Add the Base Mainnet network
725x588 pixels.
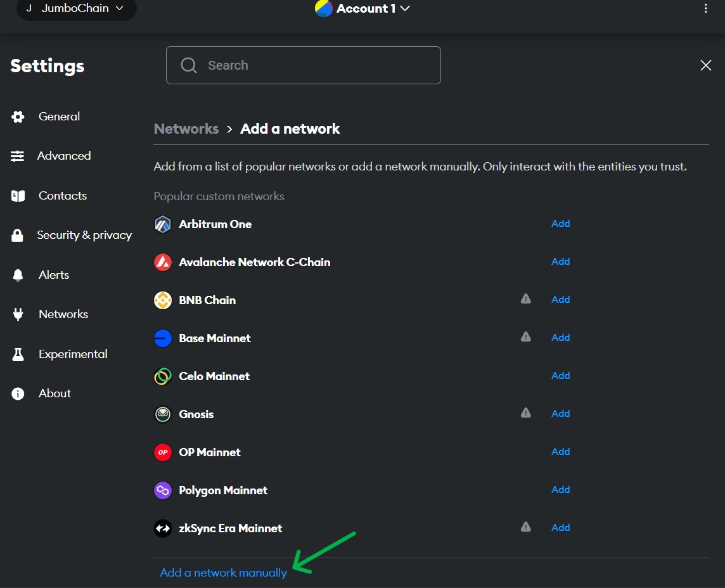coord(560,338)
